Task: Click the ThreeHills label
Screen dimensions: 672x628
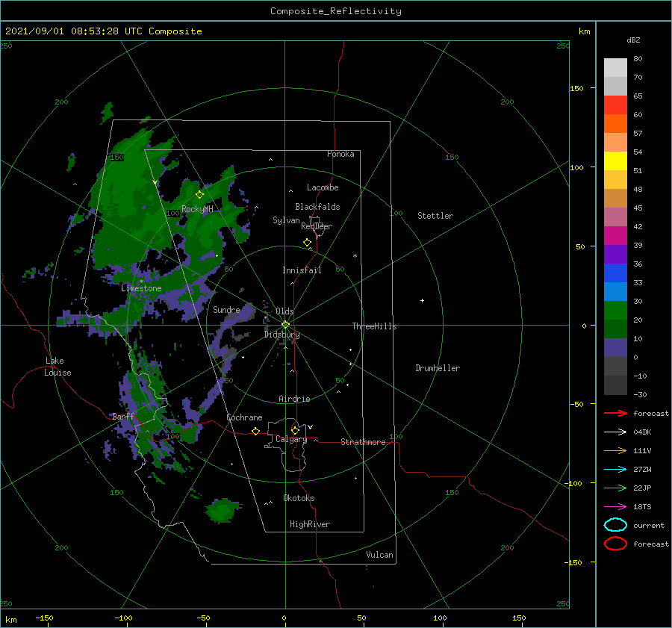Action: 374,326
